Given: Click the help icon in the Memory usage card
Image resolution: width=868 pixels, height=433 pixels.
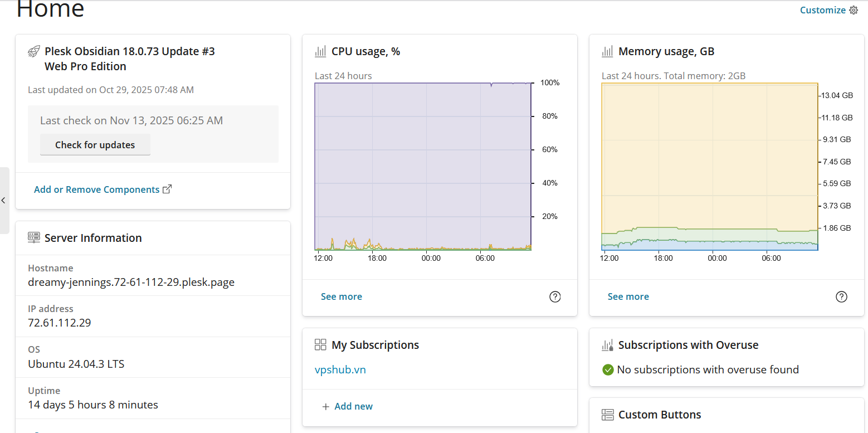Looking at the screenshot, I should (x=842, y=296).
